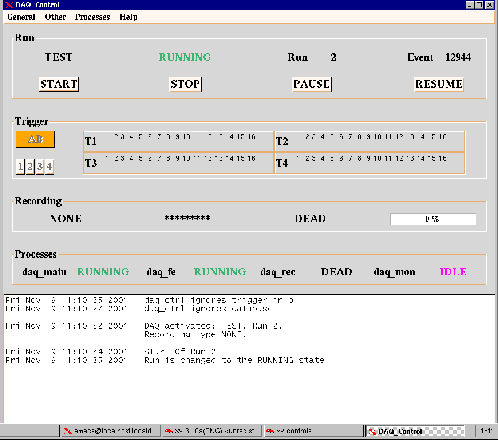Screen dimensions: 498x440
Task: Click the green RUNNING run status
Action: click(185, 57)
